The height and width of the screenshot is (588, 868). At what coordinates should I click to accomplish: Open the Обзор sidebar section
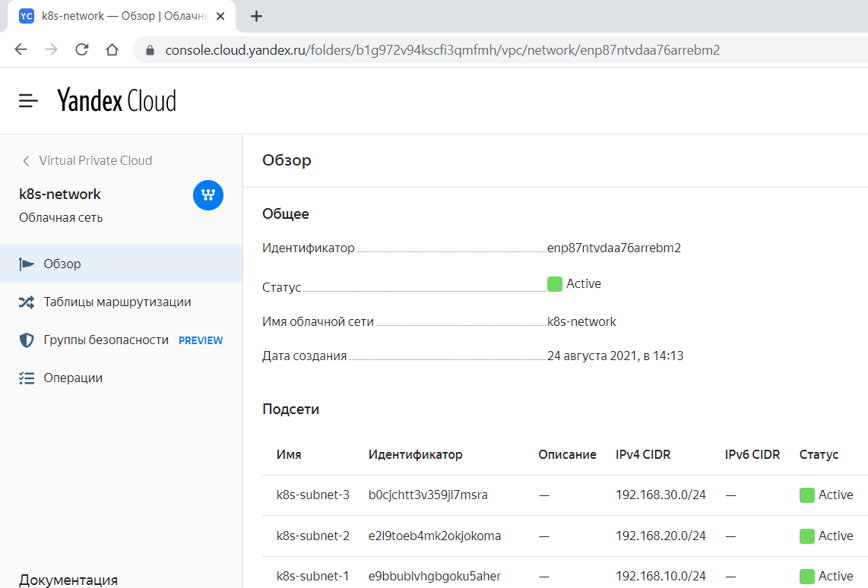[x=122, y=264]
